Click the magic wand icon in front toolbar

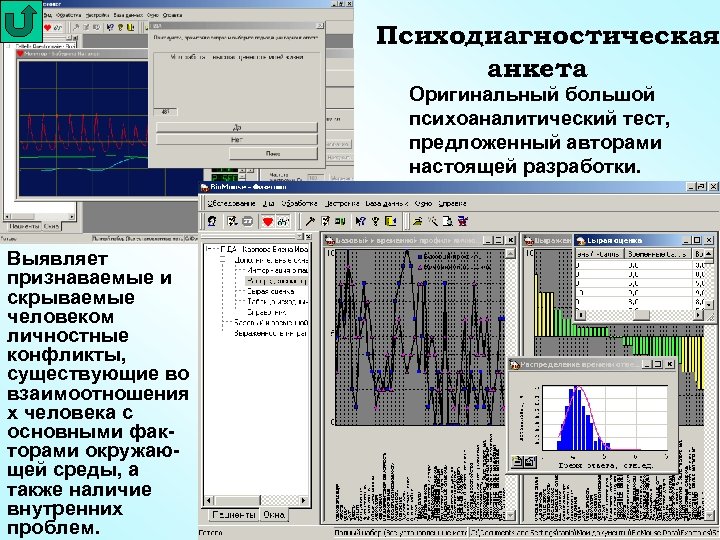[x=433, y=222]
